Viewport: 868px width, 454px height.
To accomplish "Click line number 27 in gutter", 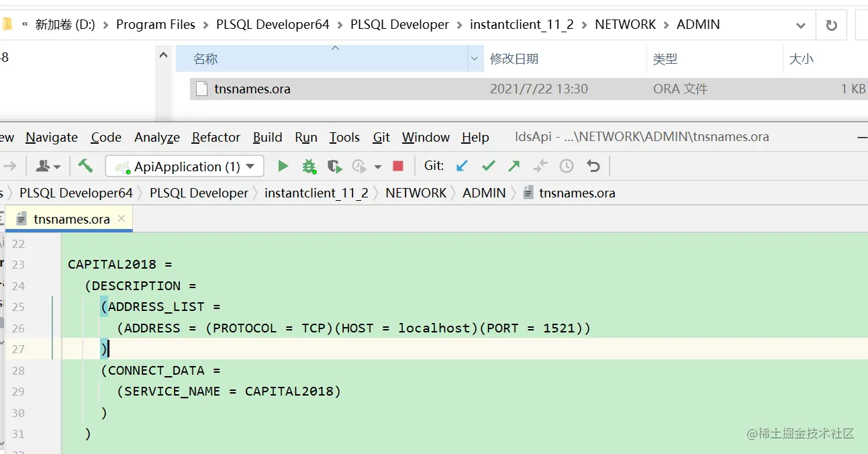I will pos(18,349).
